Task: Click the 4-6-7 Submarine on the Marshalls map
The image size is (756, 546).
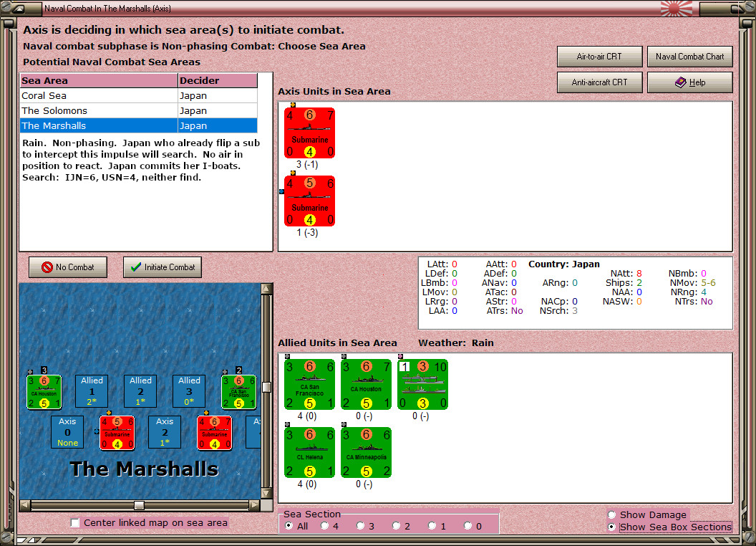Action: (x=215, y=433)
